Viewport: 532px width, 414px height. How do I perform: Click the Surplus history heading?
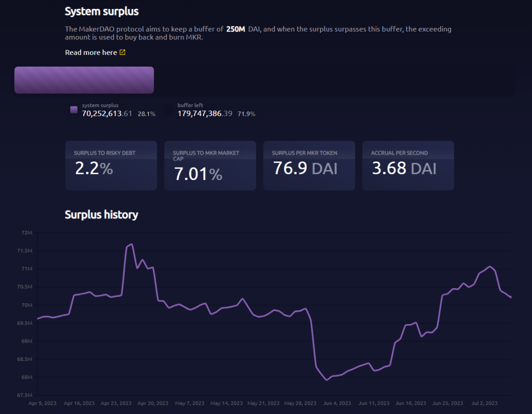click(x=101, y=214)
